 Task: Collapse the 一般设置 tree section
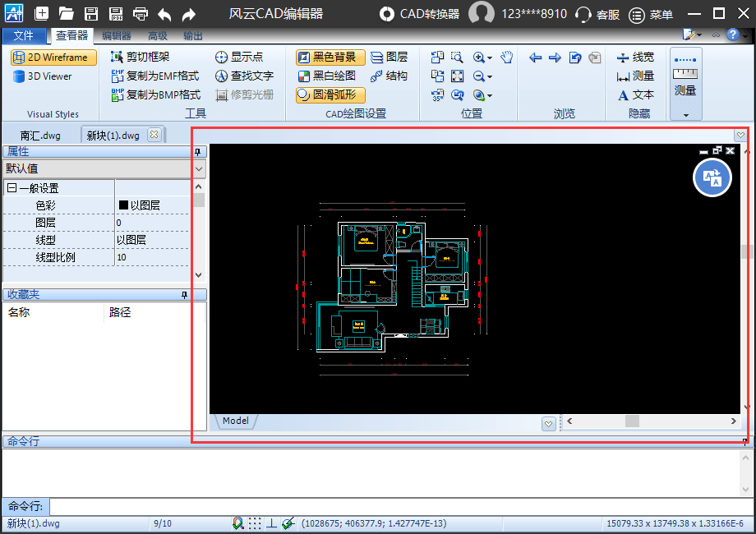click(x=12, y=188)
